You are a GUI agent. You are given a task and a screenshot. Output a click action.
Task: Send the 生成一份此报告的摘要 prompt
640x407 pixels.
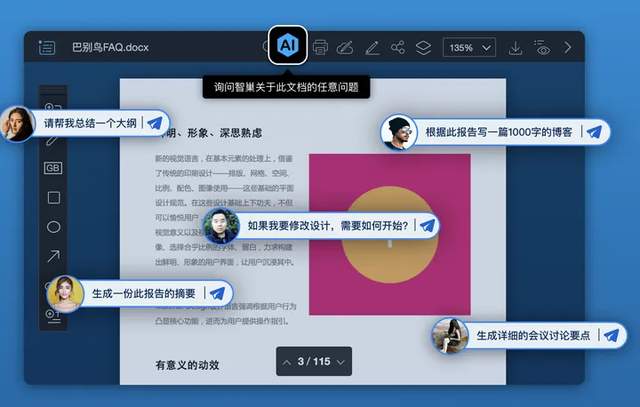pos(217,293)
